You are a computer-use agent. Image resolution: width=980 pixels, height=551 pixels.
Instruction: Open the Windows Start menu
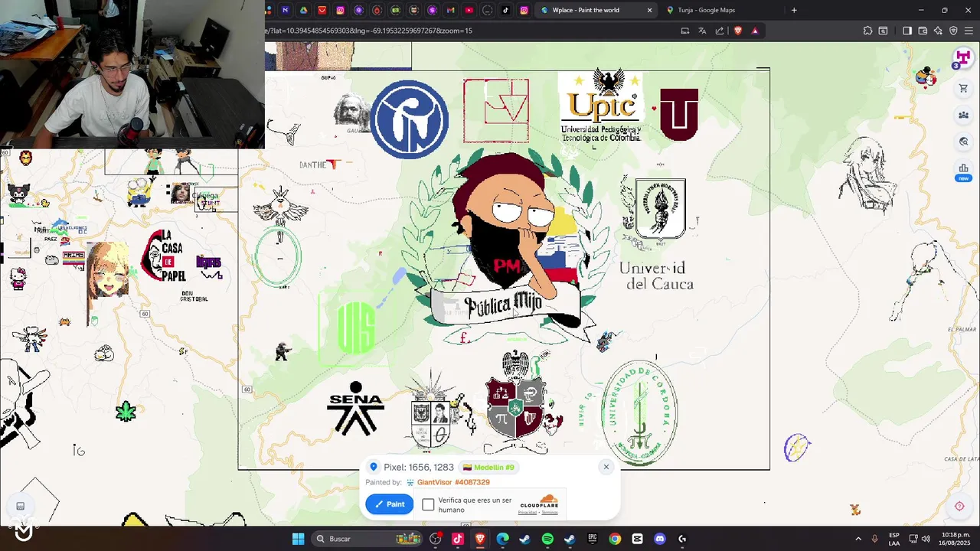point(298,539)
